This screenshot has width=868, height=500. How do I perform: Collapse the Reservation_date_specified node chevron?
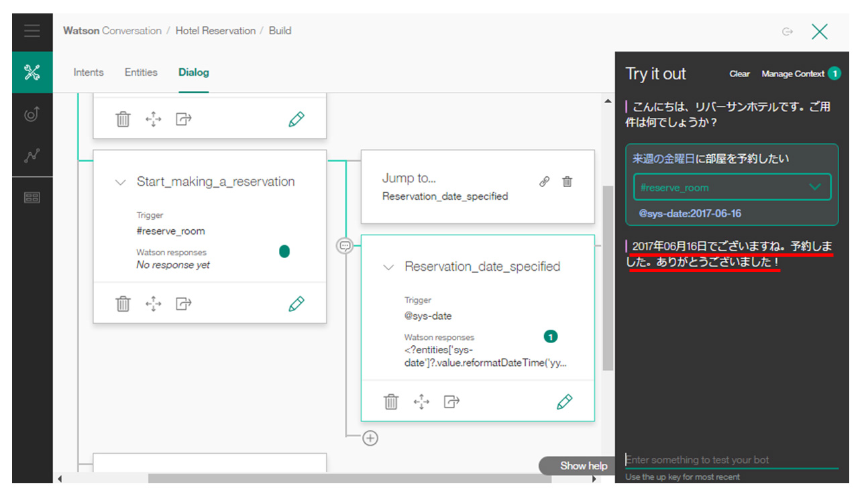pyautogui.click(x=388, y=267)
